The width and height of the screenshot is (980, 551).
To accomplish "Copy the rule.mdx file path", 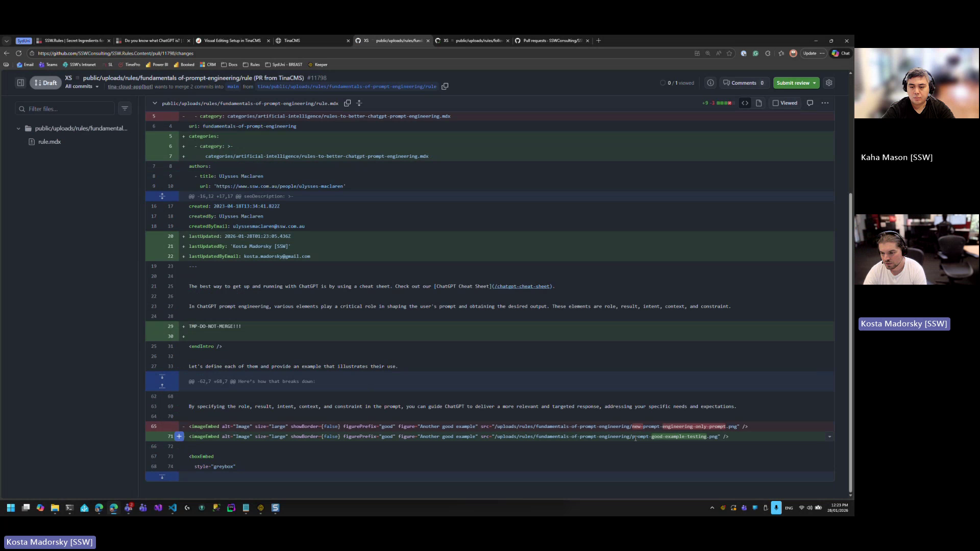I will [348, 103].
